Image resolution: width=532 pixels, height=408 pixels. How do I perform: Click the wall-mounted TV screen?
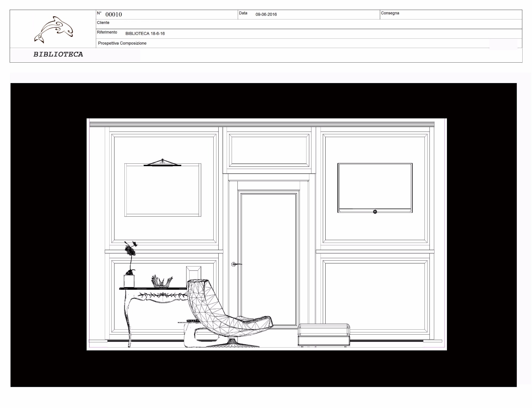coord(375,188)
